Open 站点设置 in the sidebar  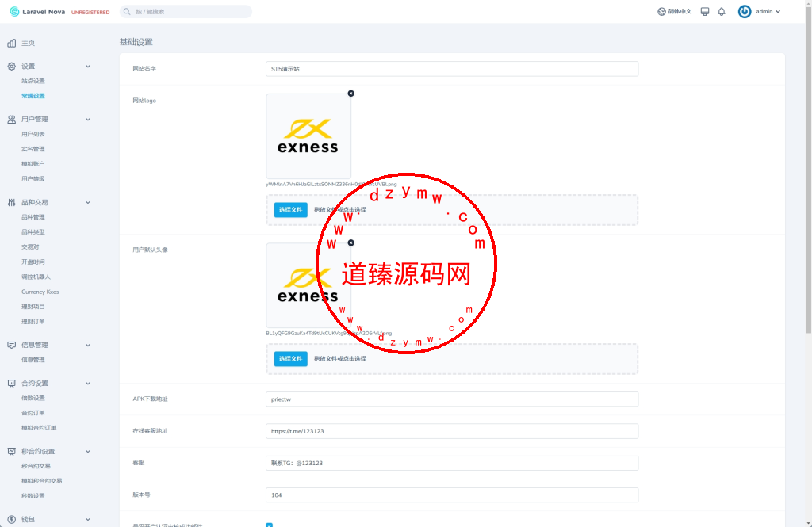tap(33, 82)
